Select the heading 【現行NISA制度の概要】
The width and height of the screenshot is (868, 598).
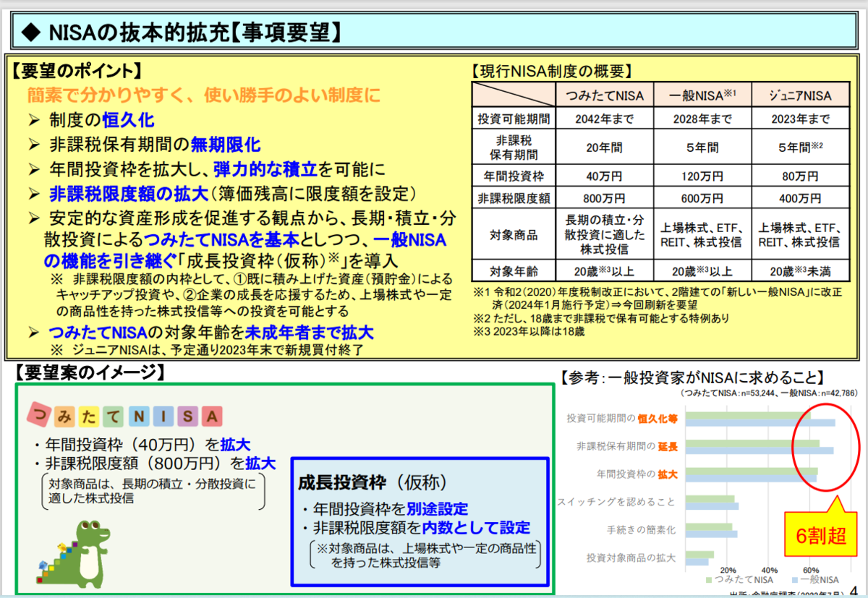552,71
